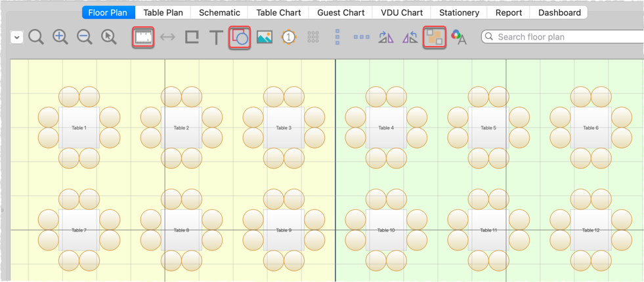Switch to the Table Plan tab

pos(163,12)
